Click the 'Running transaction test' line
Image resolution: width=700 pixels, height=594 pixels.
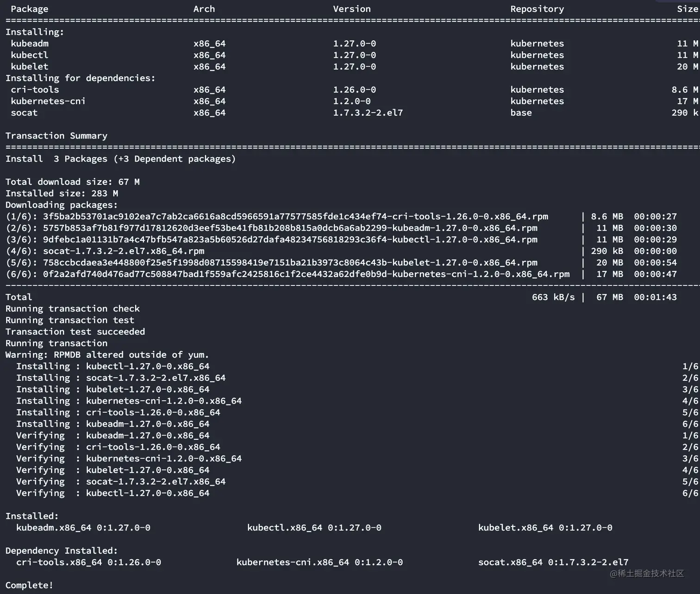click(x=70, y=321)
